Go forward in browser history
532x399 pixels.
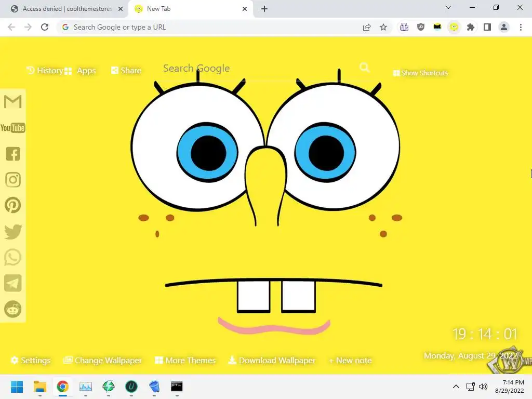28,27
